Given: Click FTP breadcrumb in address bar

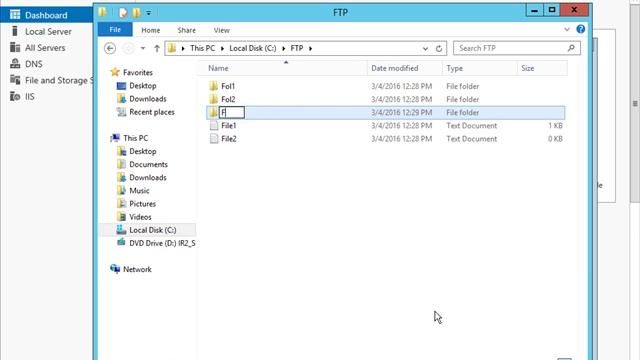Looking at the screenshot, I should (x=297, y=48).
